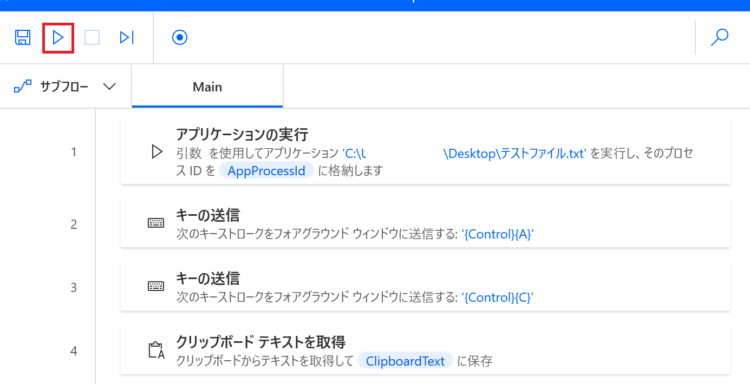Click the subflow diagram icon
Image resolution: width=750 pixels, height=384 pixels.
[x=22, y=87]
